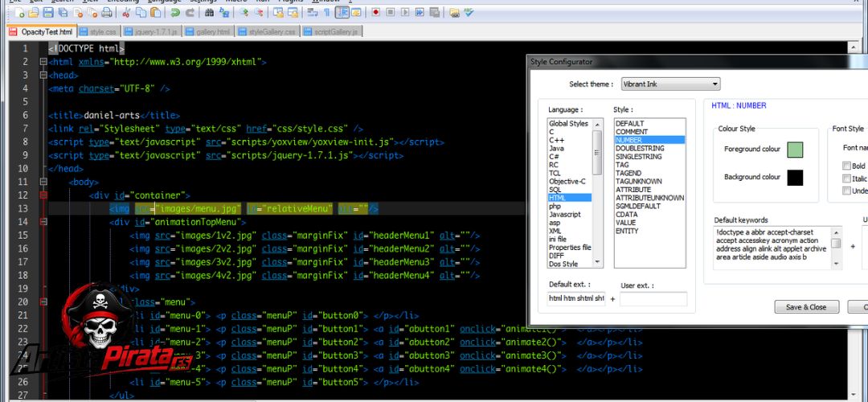Pick the Background colour swatch

click(x=795, y=178)
